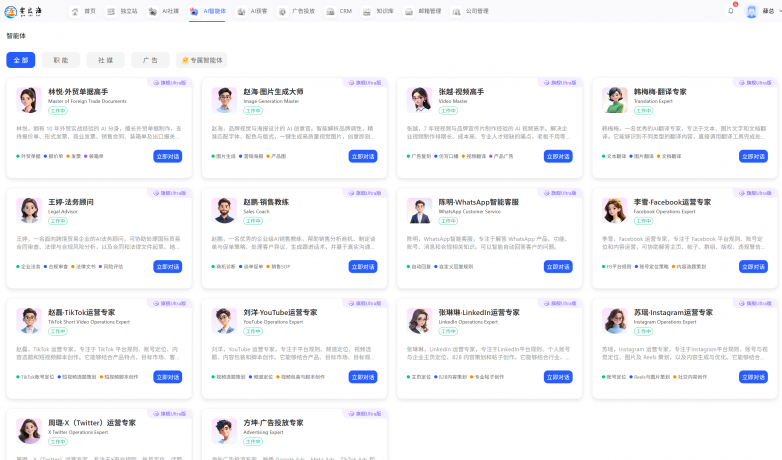Click the AI智能体 icon in top navigation
This screenshot has width=782, height=460.
pos(194,11)
